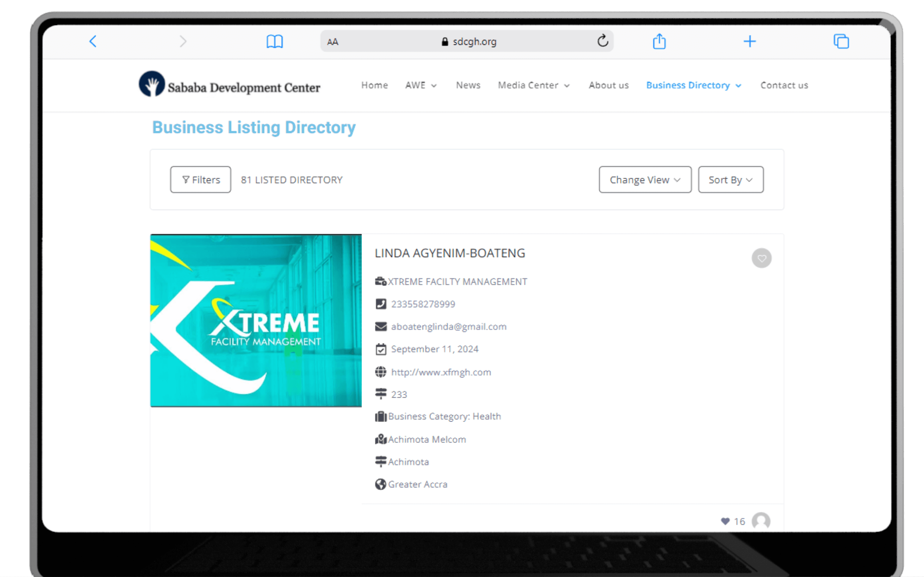Click the envelope icon beside the email
This screenshot has width=924, height=577.
pos(381,327)
